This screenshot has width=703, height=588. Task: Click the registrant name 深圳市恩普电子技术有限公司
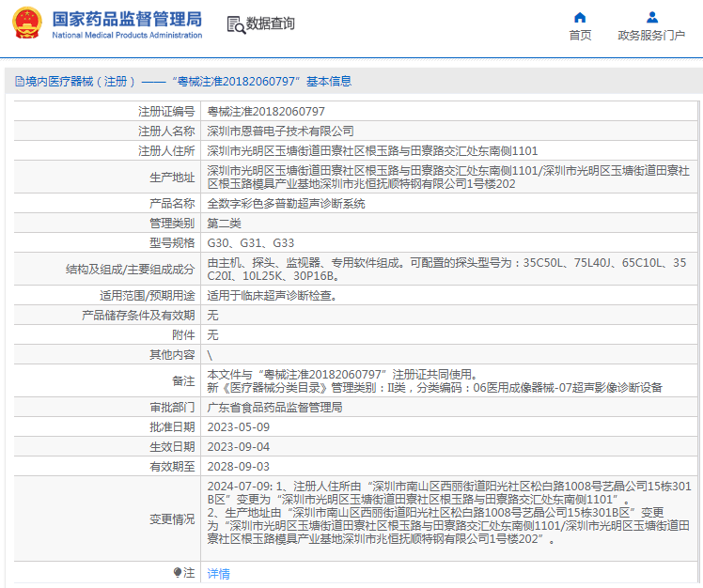point(280,131)
